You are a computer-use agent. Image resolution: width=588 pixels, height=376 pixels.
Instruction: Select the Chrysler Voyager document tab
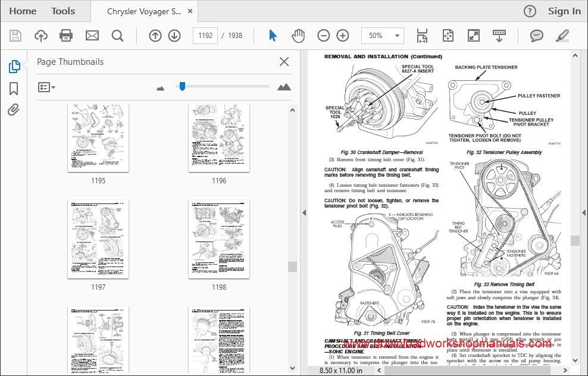(x=143, y=12)
